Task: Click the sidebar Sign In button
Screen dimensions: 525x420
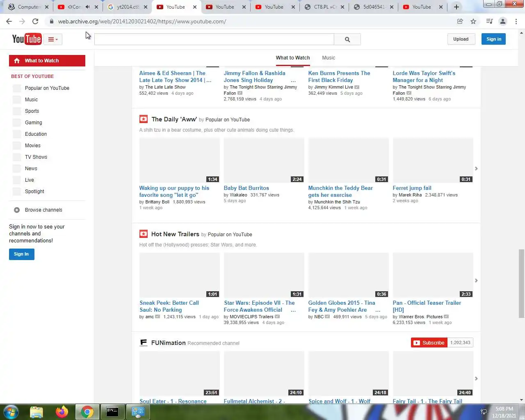Action: click(21, 254)
